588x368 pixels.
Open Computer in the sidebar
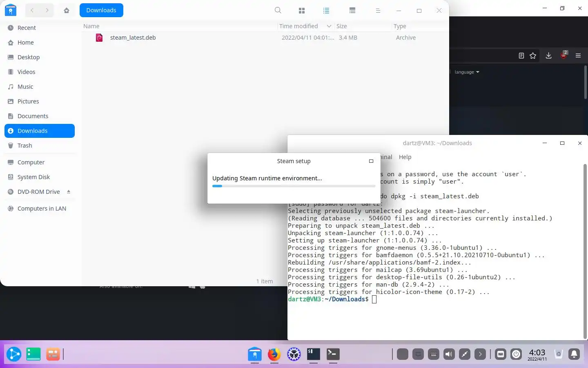[x=40, y=162]
